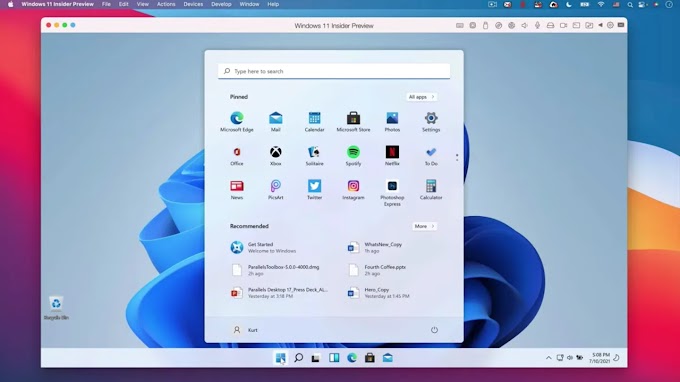Open Mail from the taskbar
The width and height of the screenshot is (680, 382).
[x=388, y=358]
